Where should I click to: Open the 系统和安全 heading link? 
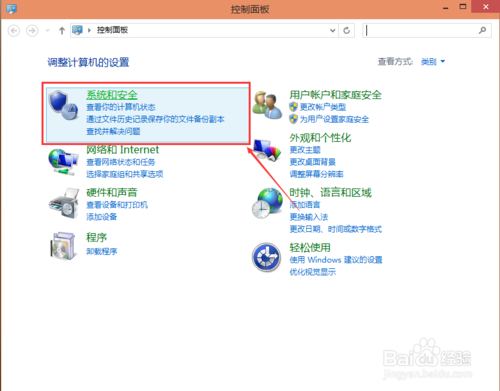pos(112,95)
